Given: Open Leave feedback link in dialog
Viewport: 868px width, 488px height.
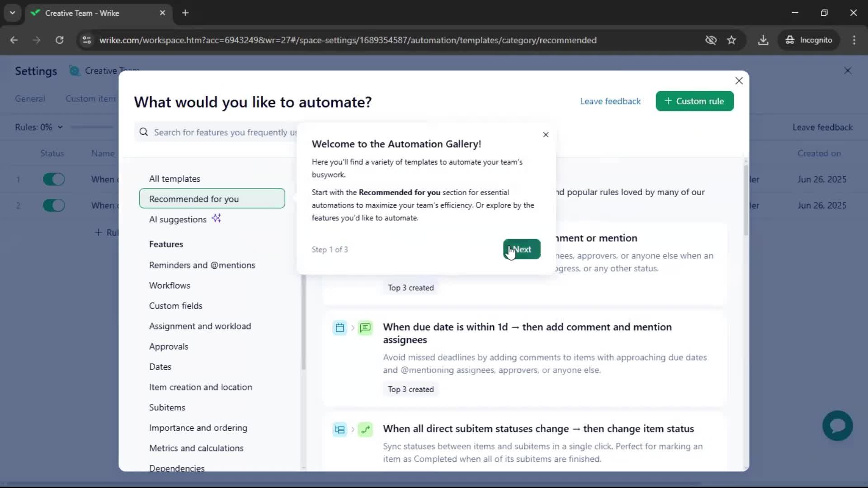Looking at the screenshot, I should tap(610, 101).
